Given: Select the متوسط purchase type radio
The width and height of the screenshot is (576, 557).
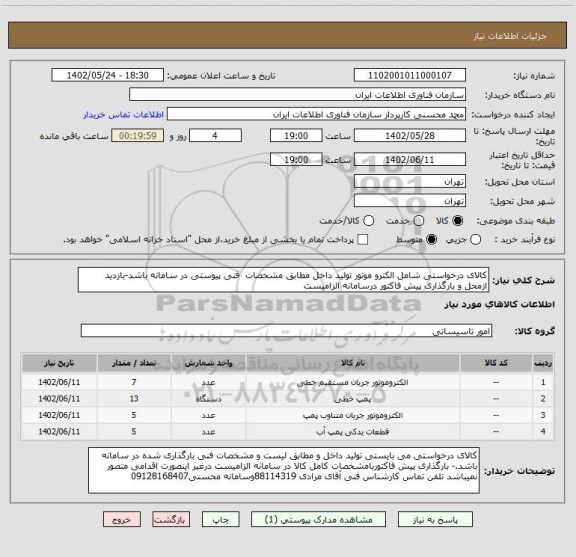Looking at the screenshot, I should click(431, 240).
